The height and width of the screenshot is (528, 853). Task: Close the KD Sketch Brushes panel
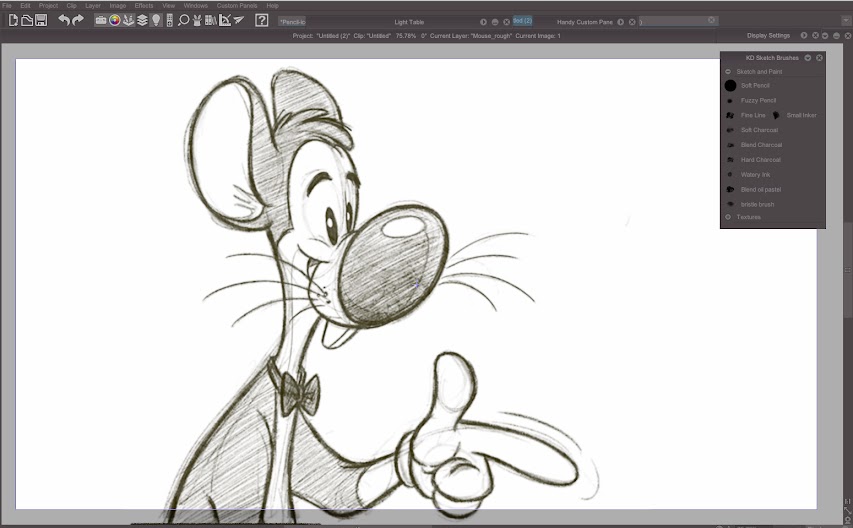tap(819, 58)
